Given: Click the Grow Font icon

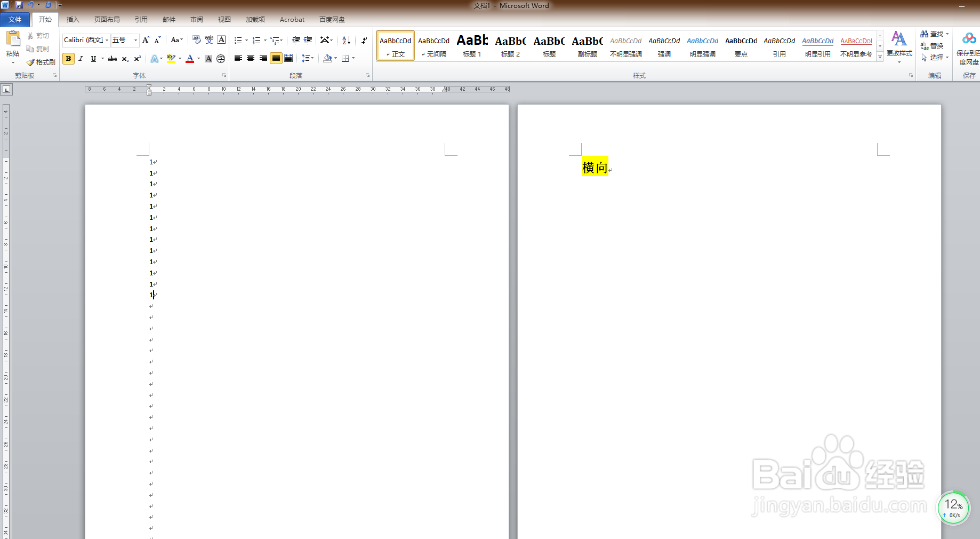Looking at the screenshot, I should [146, 40].
